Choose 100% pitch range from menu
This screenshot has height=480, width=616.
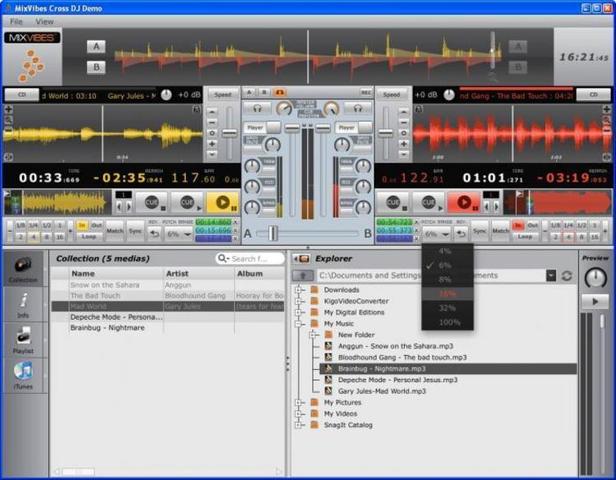447,322
